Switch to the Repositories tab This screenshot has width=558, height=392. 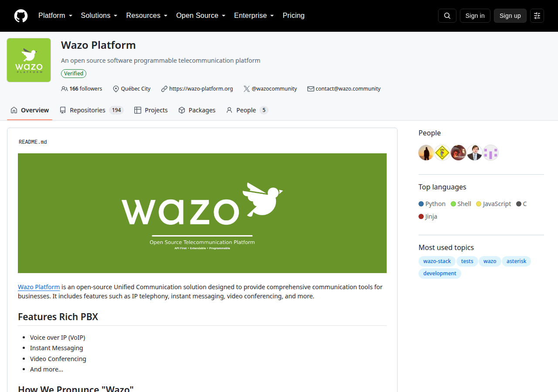click(x=92, y=110)
